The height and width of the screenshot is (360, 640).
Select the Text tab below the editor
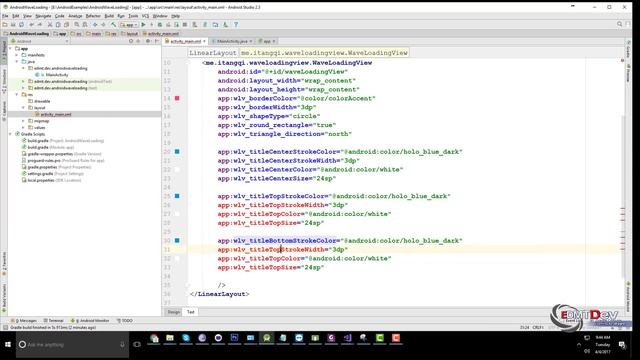point(191,312)
